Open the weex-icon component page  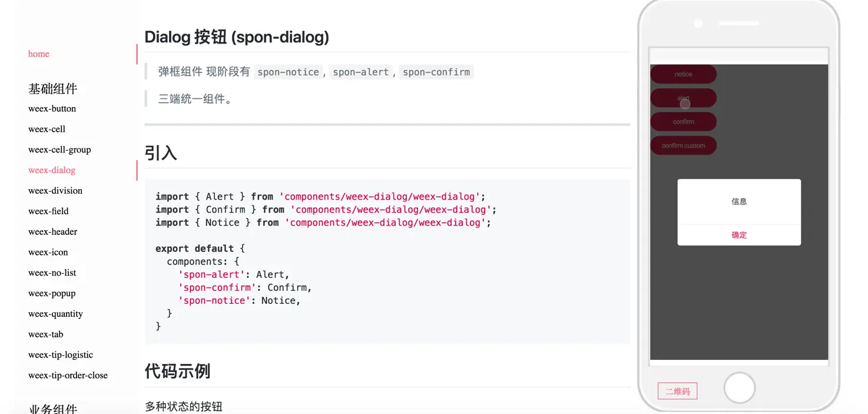tap(48, 253)
